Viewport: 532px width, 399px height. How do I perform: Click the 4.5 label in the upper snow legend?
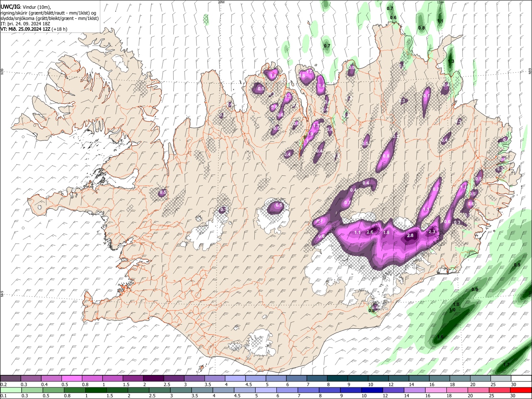coord(249,384)
